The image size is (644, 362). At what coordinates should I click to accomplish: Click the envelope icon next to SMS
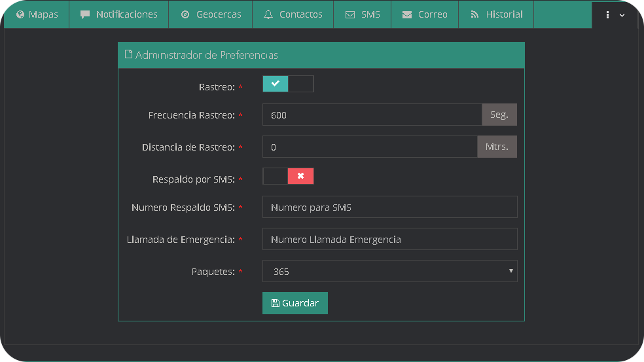click(350, 14)
